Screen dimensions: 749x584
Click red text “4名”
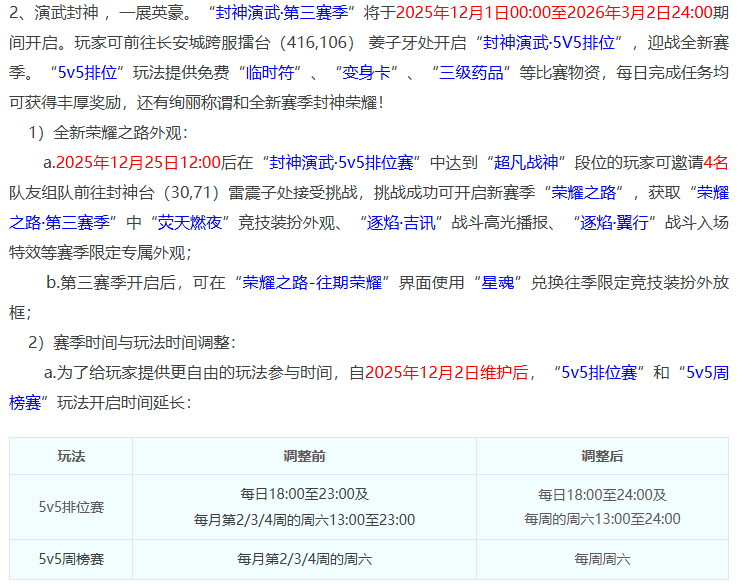715,164
